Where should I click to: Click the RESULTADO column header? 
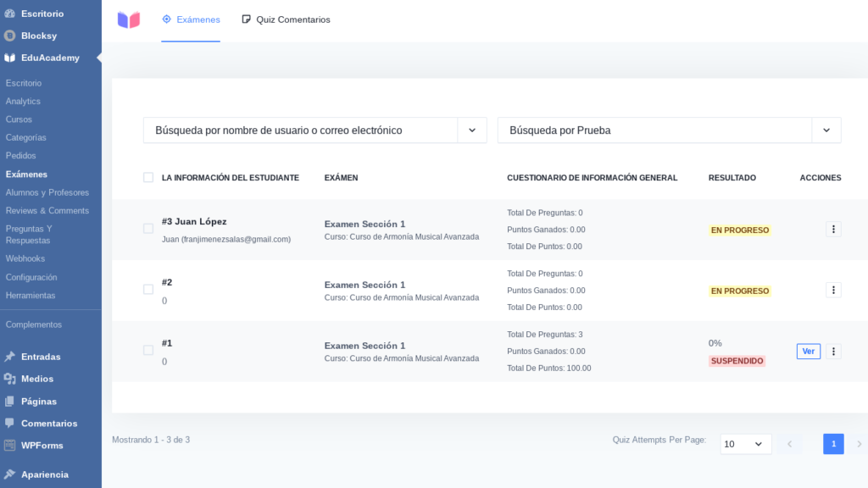pos(732,178)
